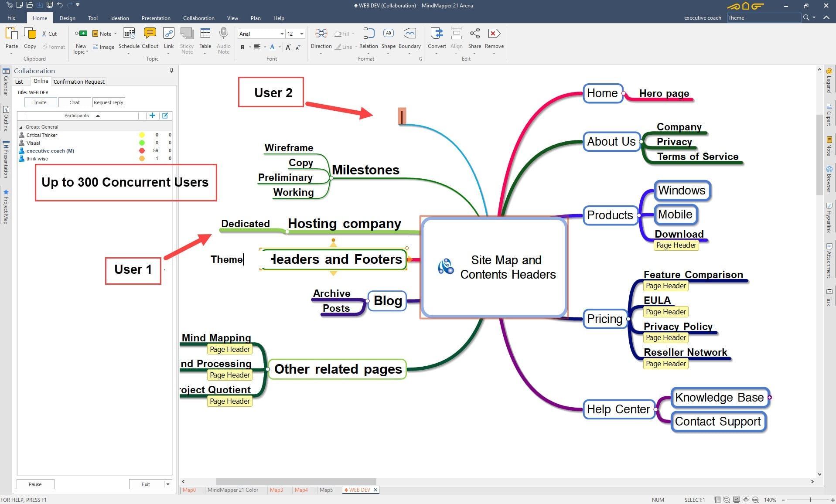The height and width of the screenshot is (504, 836).
Task: Click the Chat button
Action: point(75,102)
